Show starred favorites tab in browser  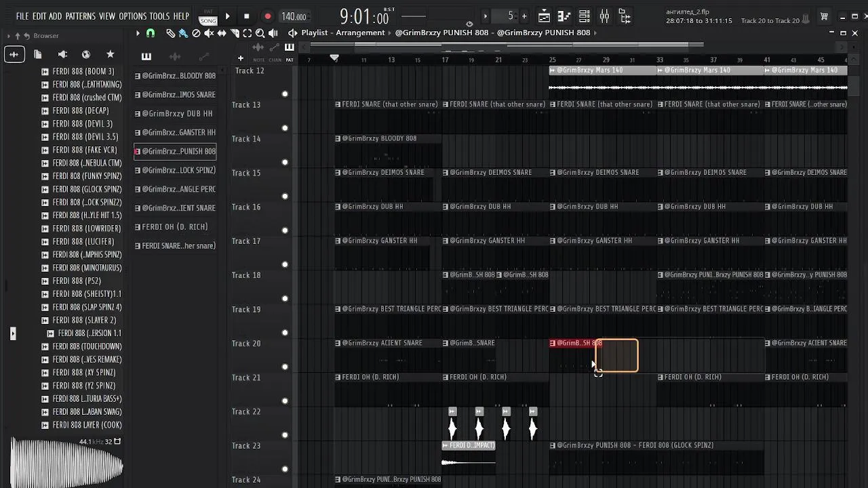point(111,54)
